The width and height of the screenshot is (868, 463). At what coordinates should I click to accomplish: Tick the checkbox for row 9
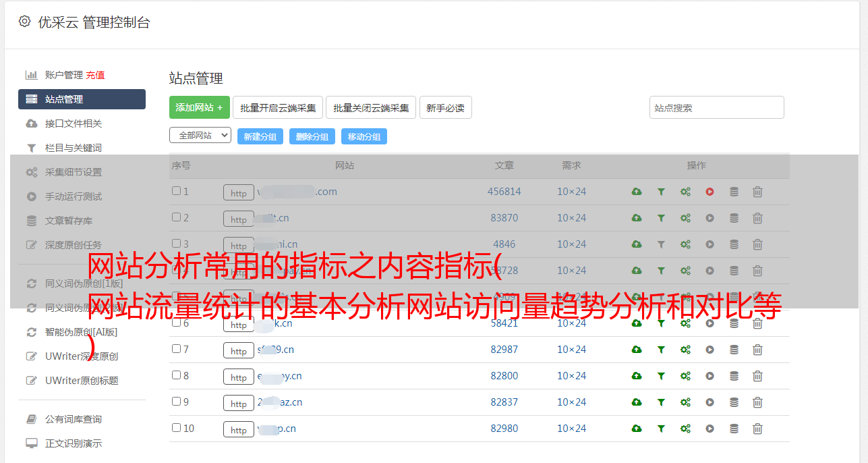(176, 402)
